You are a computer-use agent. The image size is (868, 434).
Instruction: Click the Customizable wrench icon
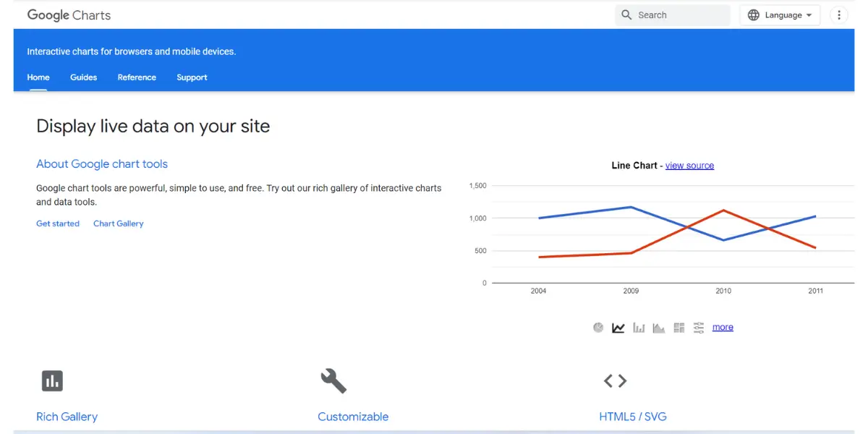click(333, 380)
